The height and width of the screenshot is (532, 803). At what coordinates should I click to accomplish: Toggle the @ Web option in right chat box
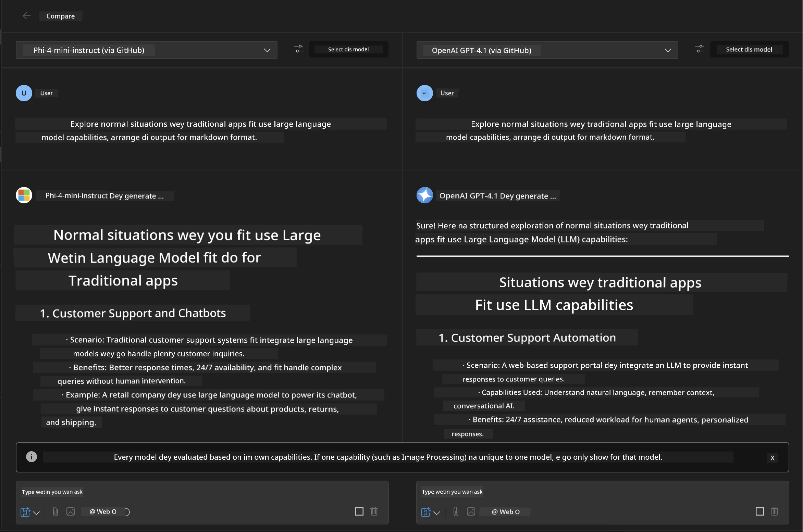[x=505, y=512]
